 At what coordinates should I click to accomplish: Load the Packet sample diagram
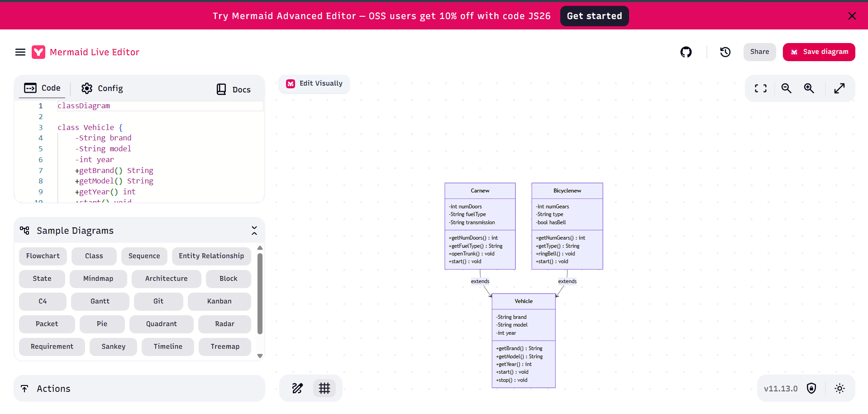pyautogui.click(x=47, y=324)
